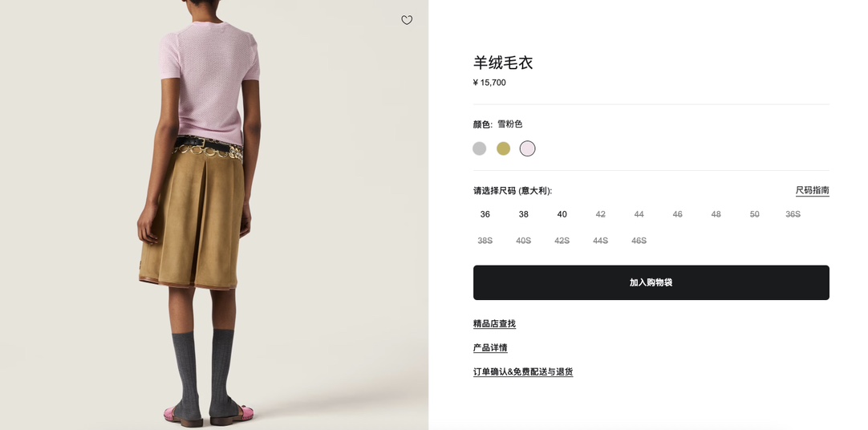Viewport: 868px width, 430px height.
Task: Select the olive yellow color swatch
Action: click(503, 148)
